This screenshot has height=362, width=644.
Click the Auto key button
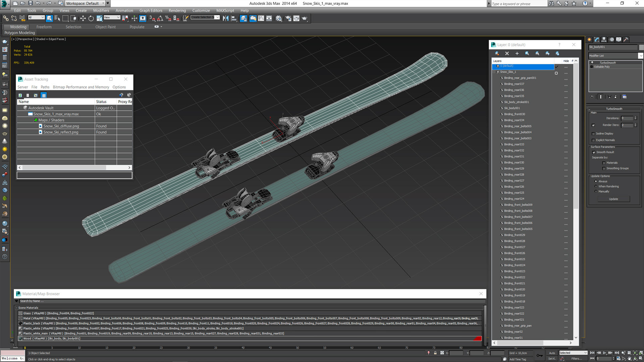click(552, 353)
